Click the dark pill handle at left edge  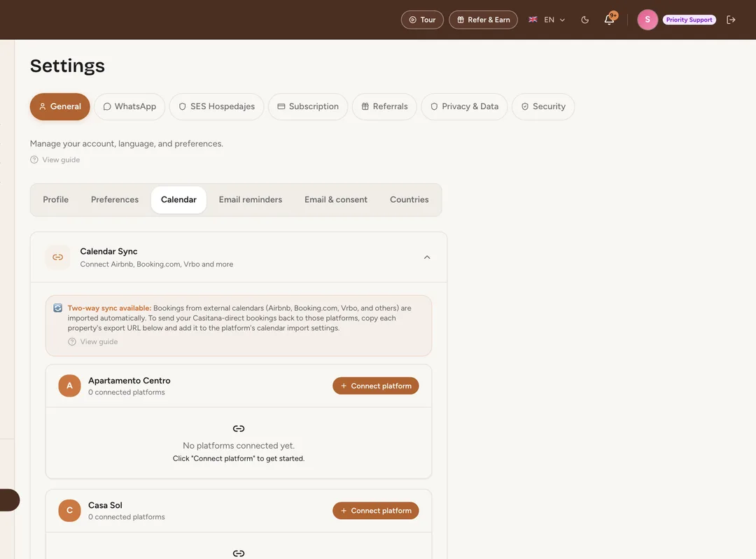click(10, 500)
